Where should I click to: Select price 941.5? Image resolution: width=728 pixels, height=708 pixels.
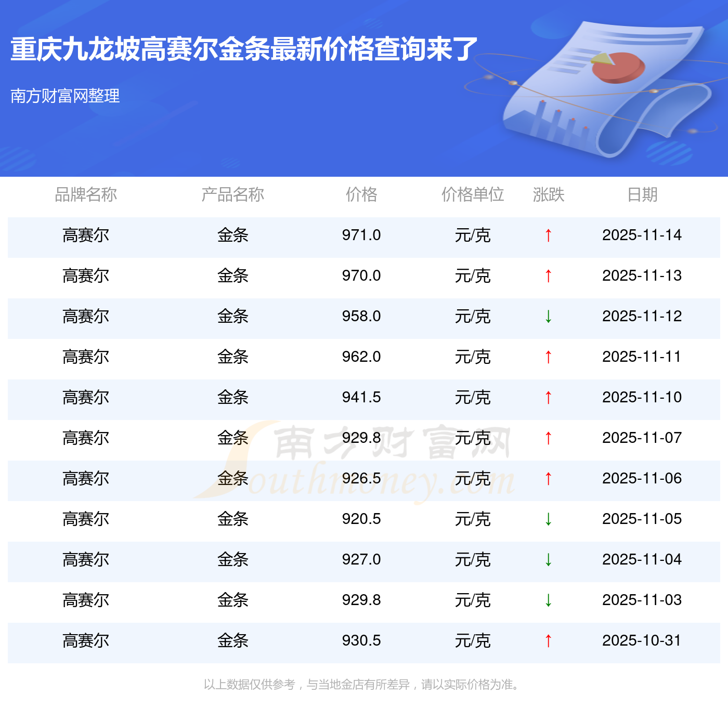(x=361, y=397)
